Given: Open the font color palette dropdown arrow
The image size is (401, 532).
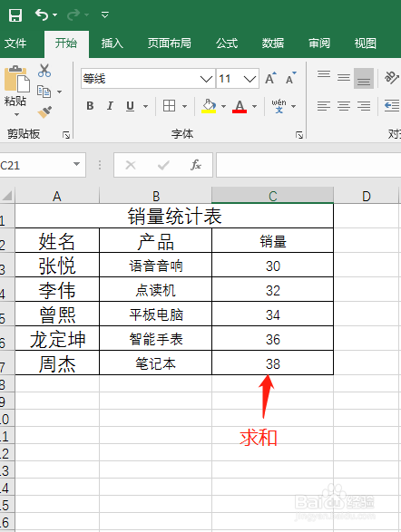Looking at the screenshot, I should (x=254, y=106).
